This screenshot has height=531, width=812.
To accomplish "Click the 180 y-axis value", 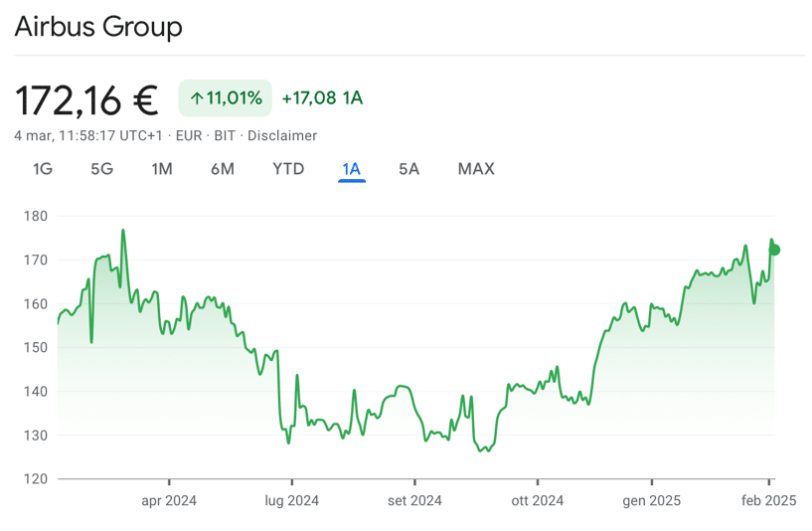I will [36, 216].
